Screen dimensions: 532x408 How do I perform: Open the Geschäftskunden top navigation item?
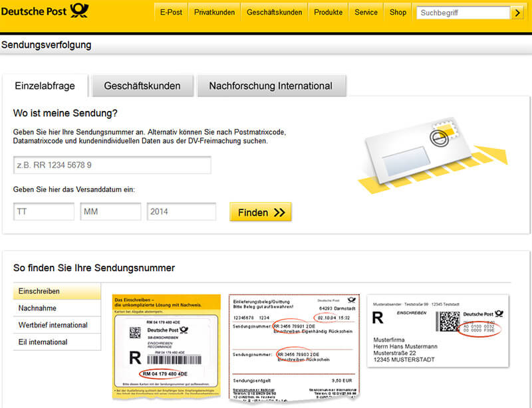pos(274,13)
